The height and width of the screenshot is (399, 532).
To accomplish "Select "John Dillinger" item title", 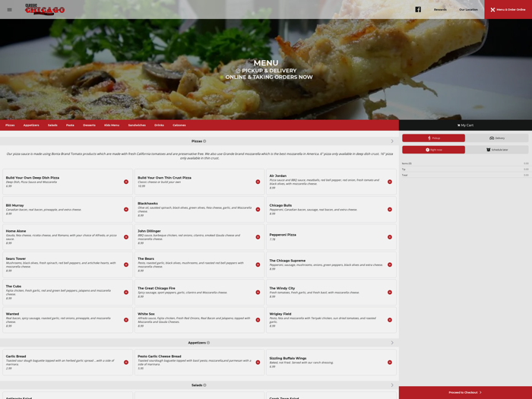I will pyautogui.click(x=149, y=231).
